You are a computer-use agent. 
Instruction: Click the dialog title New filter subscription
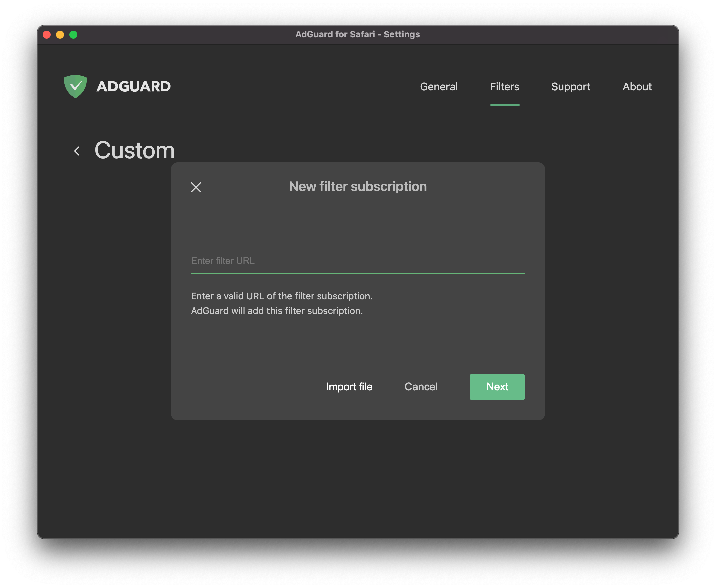[357, 186]
